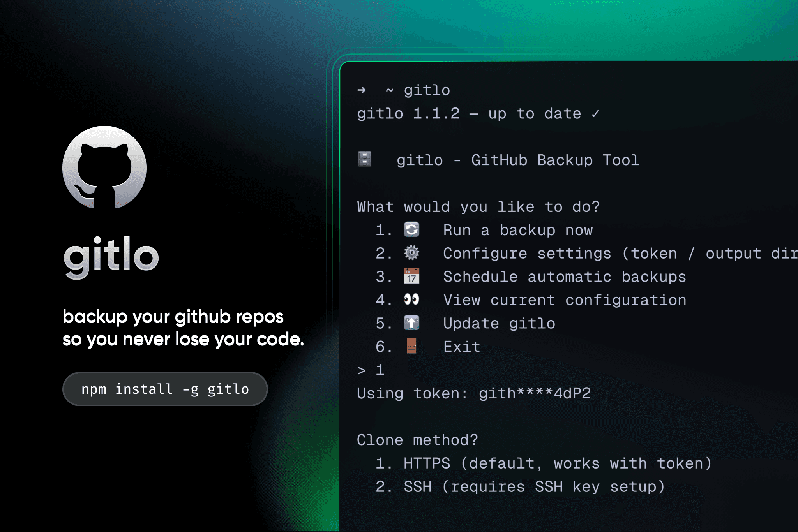Click the door icon for Exit
This screenshot has width=798, height=532.
[x=411, y=346]
